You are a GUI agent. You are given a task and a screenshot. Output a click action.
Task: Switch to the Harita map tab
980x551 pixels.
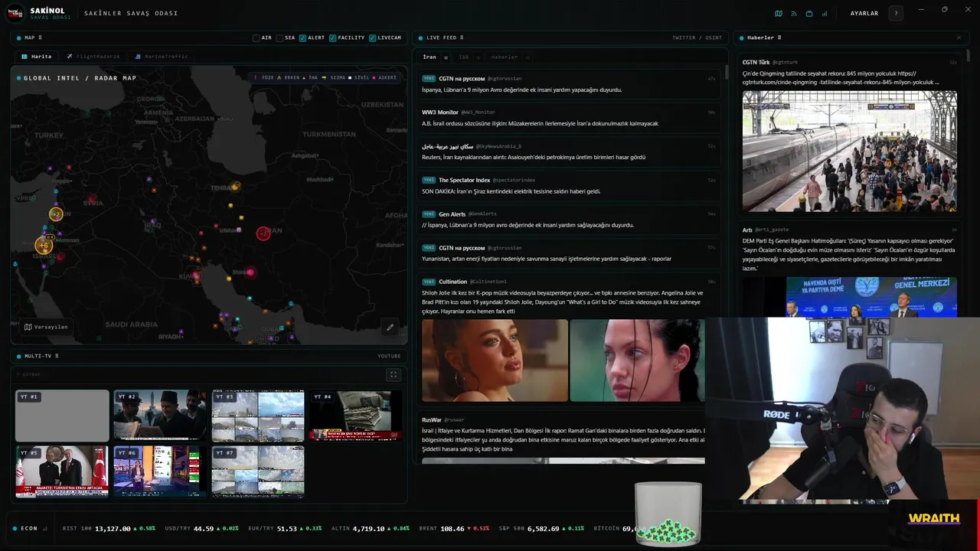[36, 57]
